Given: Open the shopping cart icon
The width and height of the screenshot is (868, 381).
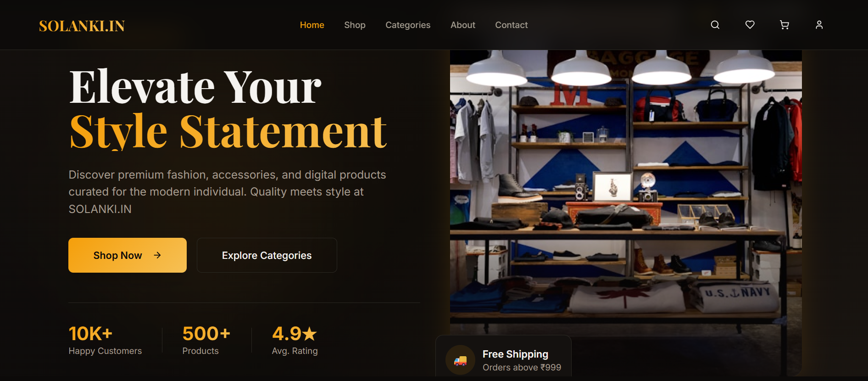Looking at the screenshot, I should 785,25.
